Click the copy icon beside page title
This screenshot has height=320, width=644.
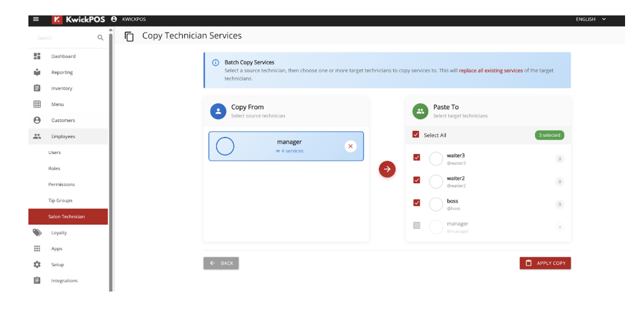point(130,37)
